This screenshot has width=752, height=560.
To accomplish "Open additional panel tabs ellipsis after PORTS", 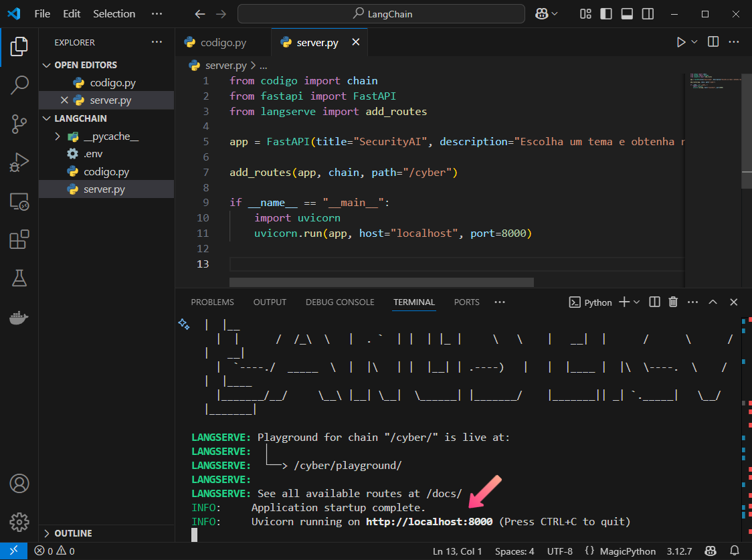I will pyautogui.click(x=500, y=302).
